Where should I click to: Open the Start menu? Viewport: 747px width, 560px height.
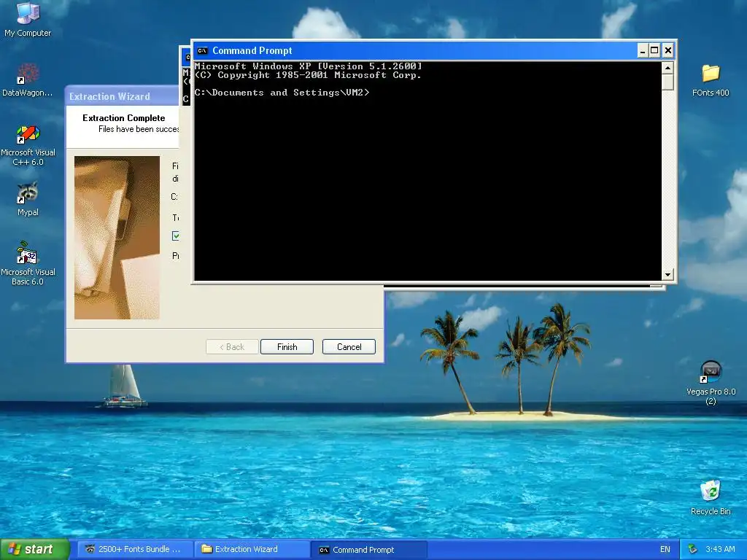pyautogui.click(x=34, y=549)
